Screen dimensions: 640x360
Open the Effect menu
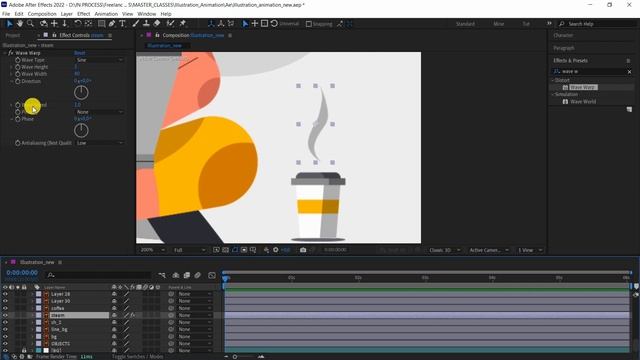click(83, 14)
